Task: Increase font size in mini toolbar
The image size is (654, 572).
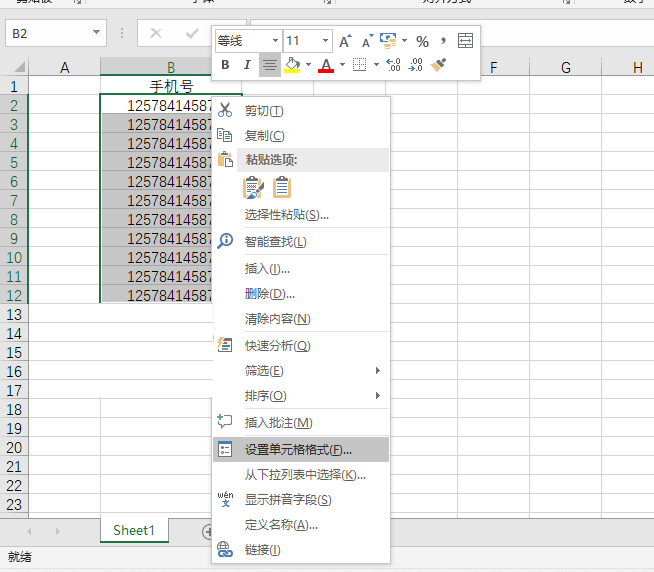Action: 345,41
